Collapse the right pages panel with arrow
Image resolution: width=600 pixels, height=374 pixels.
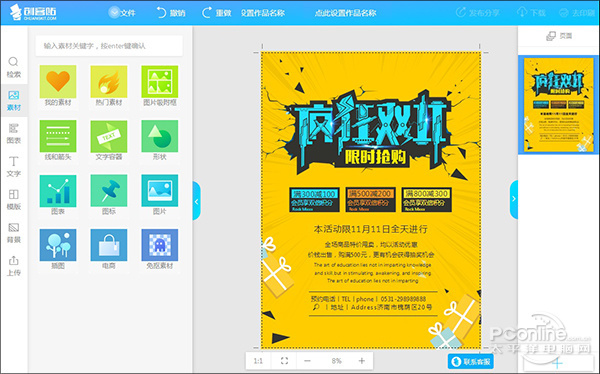[x=514, y=199]
